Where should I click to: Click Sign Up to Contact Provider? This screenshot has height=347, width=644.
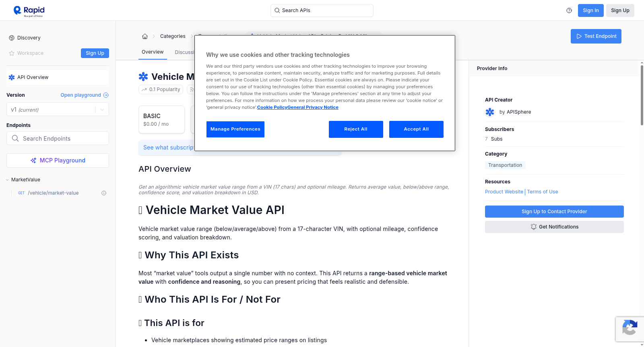pos(554,212)
